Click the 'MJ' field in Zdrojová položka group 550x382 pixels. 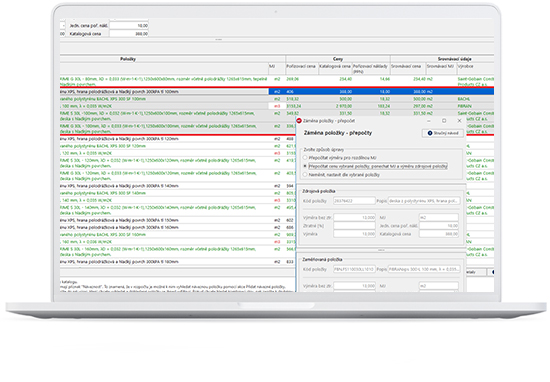(x=439, y=217)
